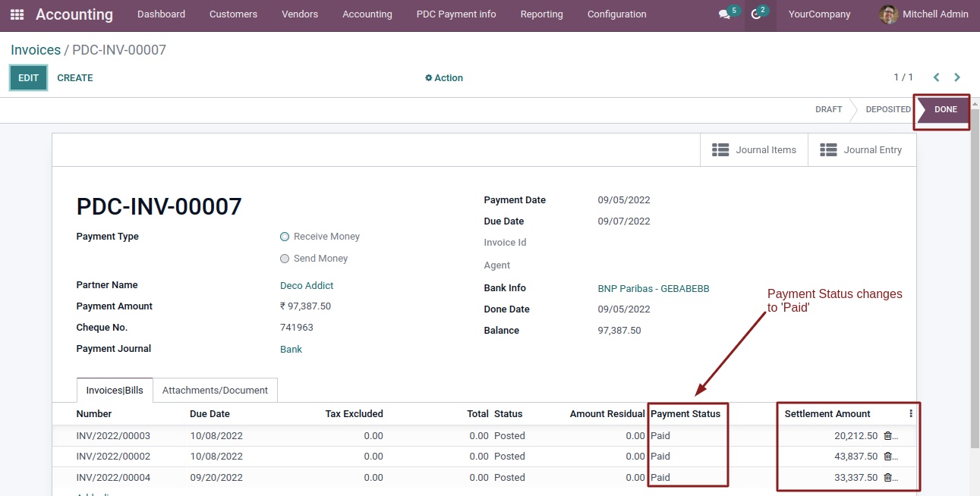980x496 pixels.
Task: Expand the Accounting top menu
Action: pyautogui.click(x=367, y=14)
